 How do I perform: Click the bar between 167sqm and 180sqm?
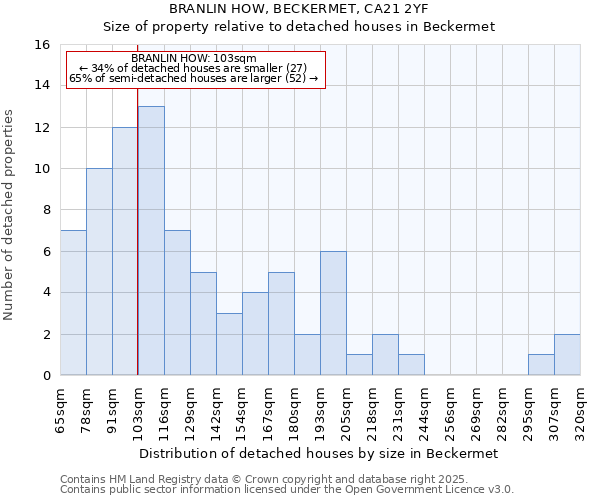(x=282, y=324)
